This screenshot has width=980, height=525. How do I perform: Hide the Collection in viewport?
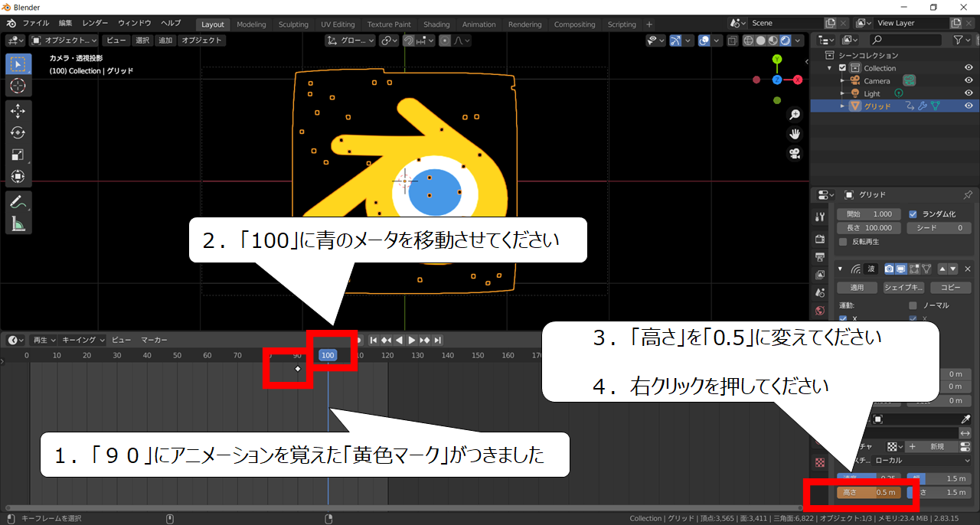969,68
